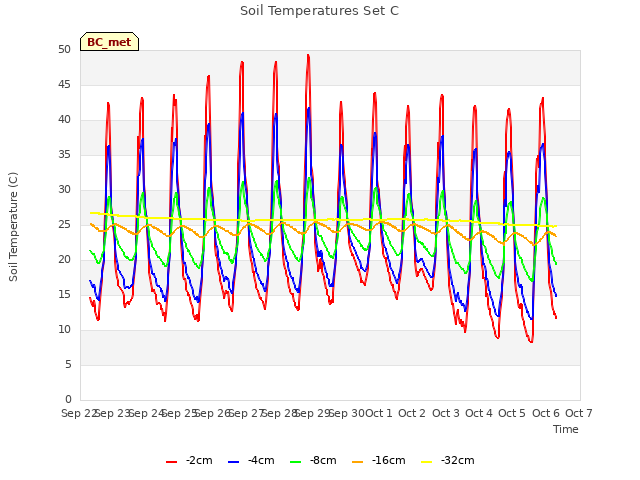The width and height of the screenshot is (640, 480).
Task: Click the green -8cm legend color marker
Action: point(296,462)
